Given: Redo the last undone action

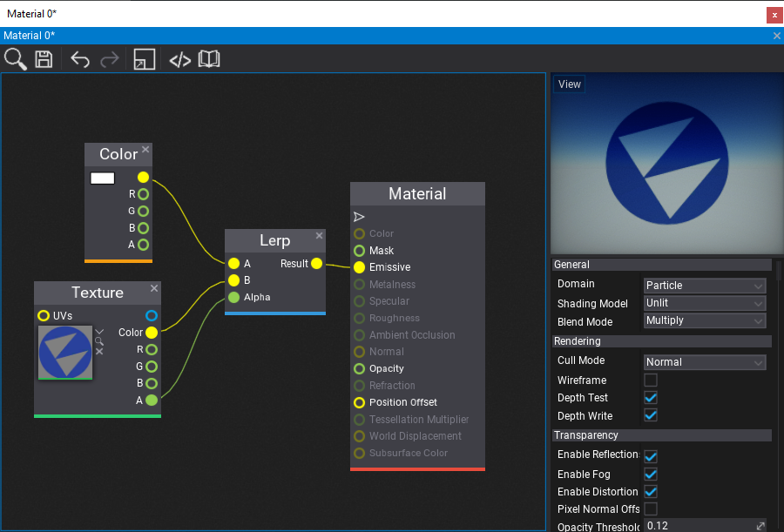Looking at the screenshot, I should pyautogui.click(x=110, y=59).
